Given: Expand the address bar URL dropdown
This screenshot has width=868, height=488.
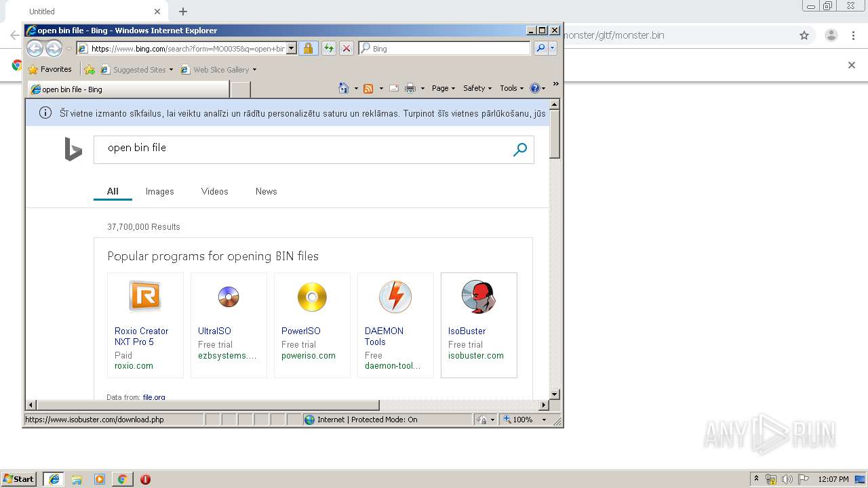Looking at the screenshot, I should pyautogui.click(x=292, y=48).
